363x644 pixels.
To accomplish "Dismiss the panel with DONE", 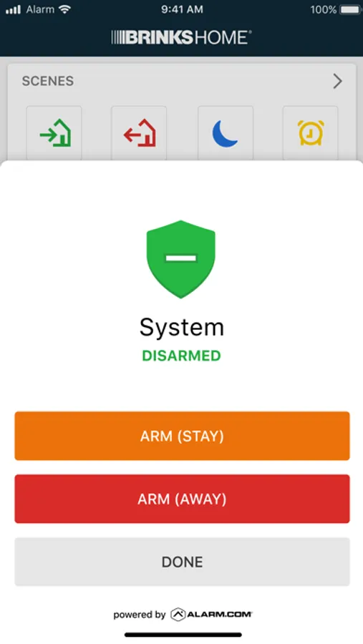I will (x=182, y=562).
